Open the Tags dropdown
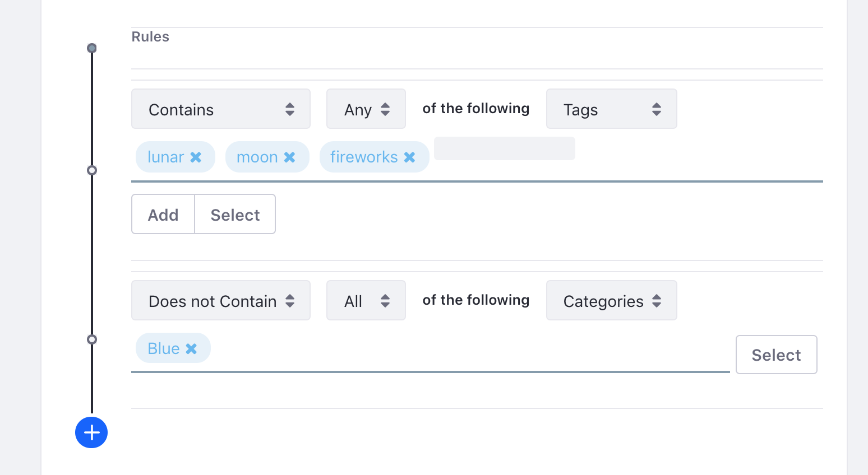 pyautogui.click(x=612, y=109)
